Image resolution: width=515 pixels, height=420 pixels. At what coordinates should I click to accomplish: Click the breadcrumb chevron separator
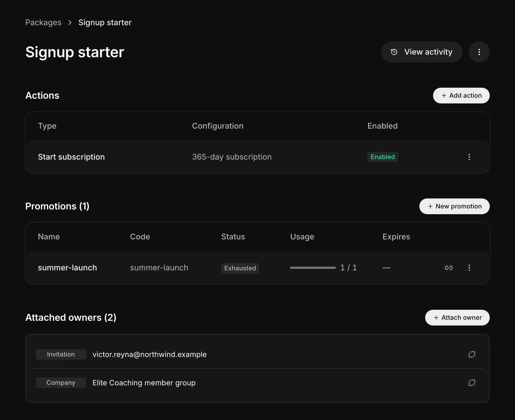pyautogui.click(x=70, y=23)
